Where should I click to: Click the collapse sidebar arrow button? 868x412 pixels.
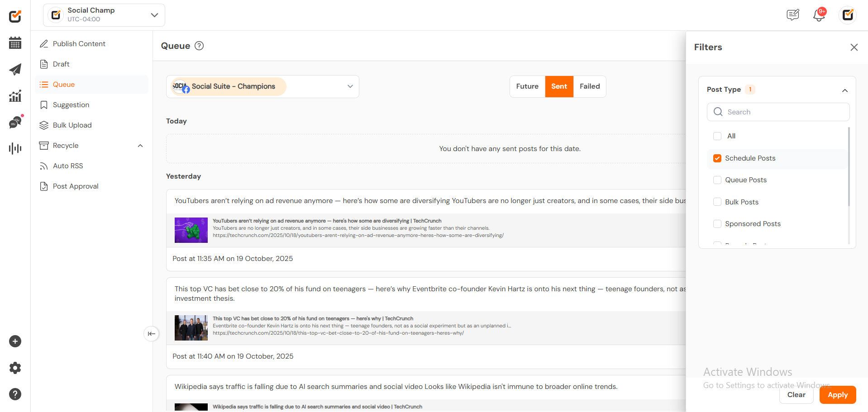click(x=151, y=334)
